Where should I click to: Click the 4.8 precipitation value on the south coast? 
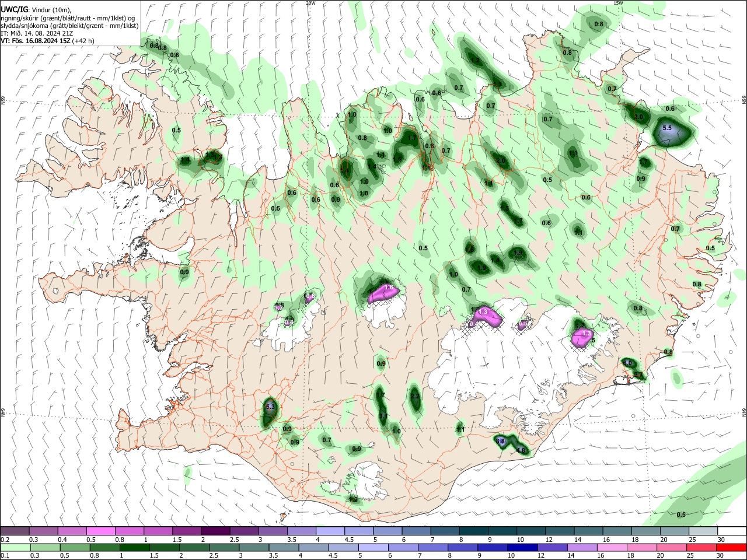[521, 450]
